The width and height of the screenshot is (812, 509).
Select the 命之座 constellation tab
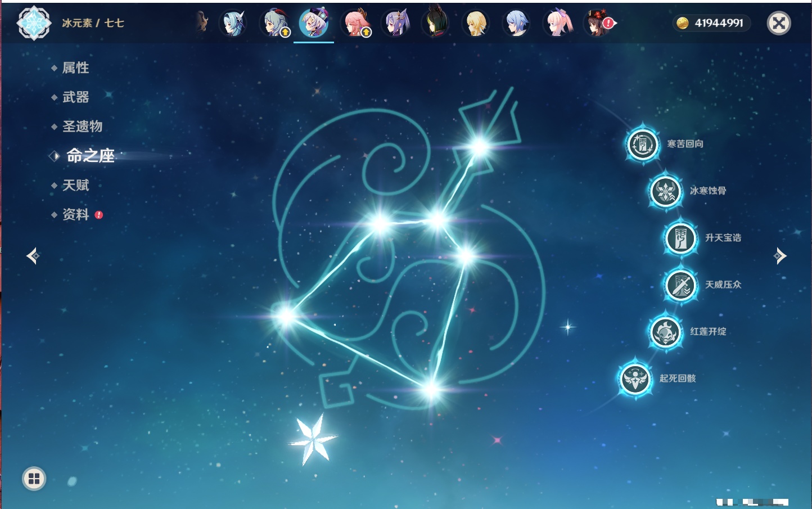(x=91, y=156)
